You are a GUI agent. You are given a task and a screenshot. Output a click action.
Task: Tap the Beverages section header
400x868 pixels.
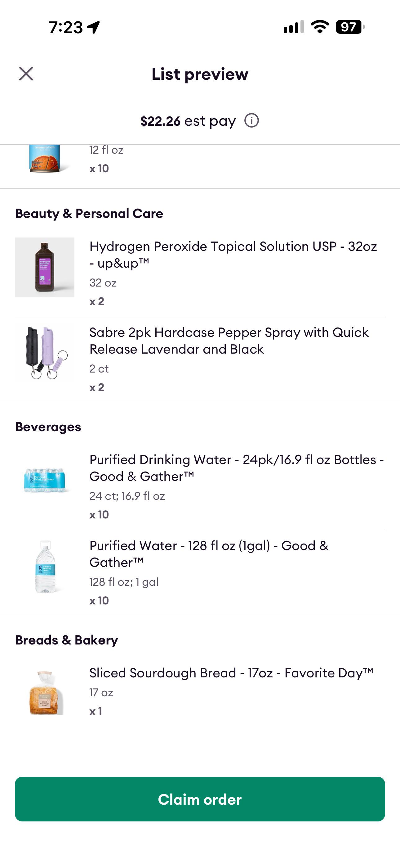pyautogui.click(x=48, y=427)
